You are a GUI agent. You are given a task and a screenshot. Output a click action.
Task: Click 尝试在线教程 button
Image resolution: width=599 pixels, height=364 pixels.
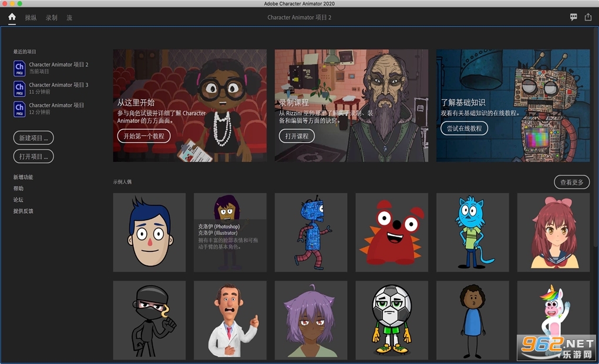click(x=464, y=129)
